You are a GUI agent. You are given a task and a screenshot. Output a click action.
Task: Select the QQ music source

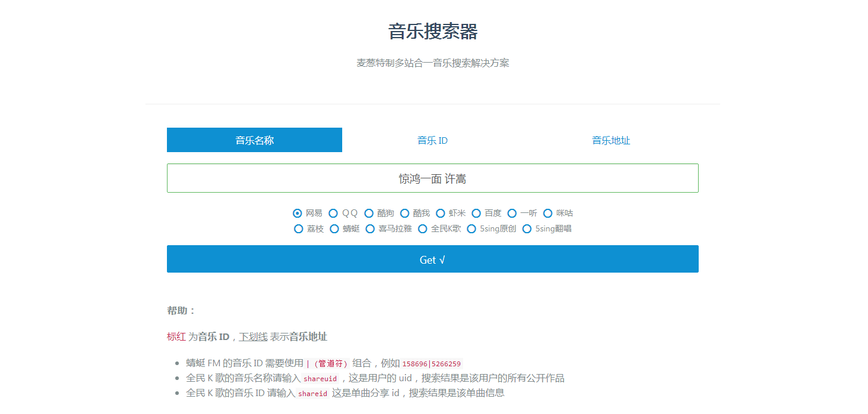click(x=333, y=213)
